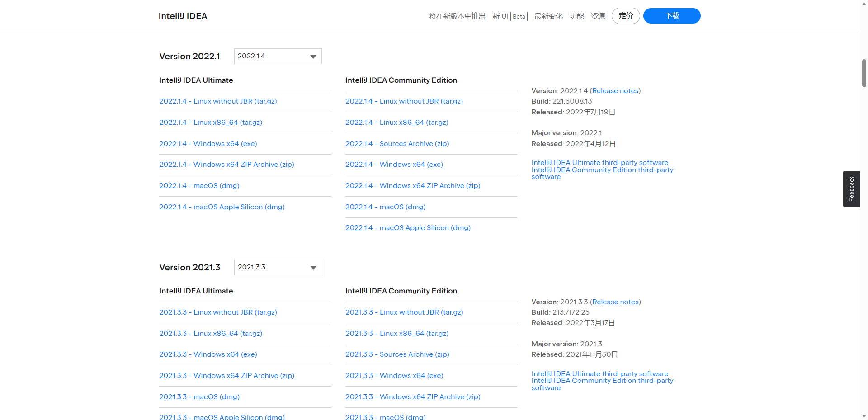This screenshot has width=868, height=420.
Task: Open Ultimate third-party software link under 2021.3.3
Action: tap(600, 374)
